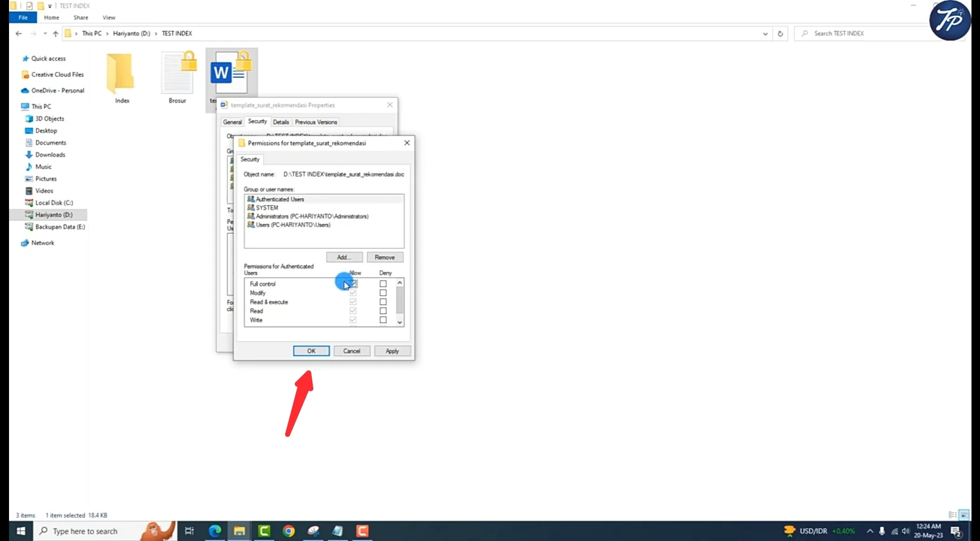Open Creative Cloud Files in sidebar
The width and height of the screenshot is (980, 541).
coord(57,75)
